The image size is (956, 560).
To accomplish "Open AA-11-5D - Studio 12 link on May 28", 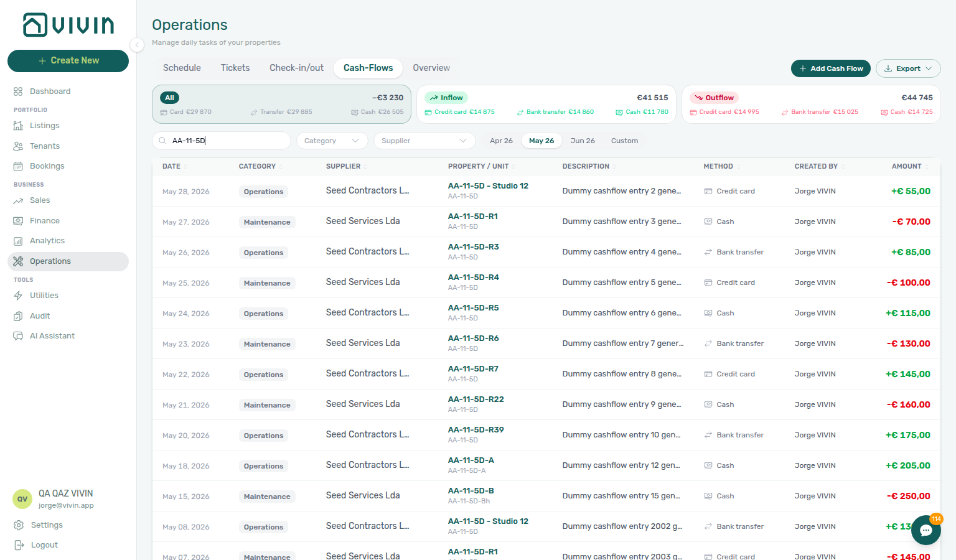I will (x=488, y=186).
